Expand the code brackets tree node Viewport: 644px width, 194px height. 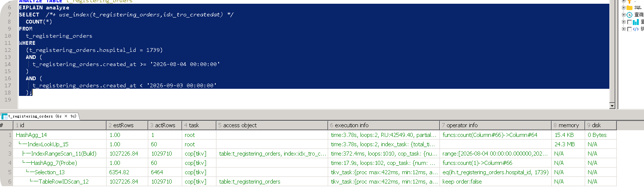click(x=624, y=29)
